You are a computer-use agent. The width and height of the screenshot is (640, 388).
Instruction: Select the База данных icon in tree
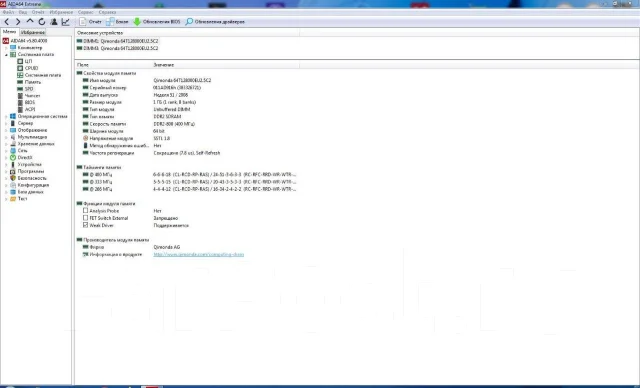point(13,192)
